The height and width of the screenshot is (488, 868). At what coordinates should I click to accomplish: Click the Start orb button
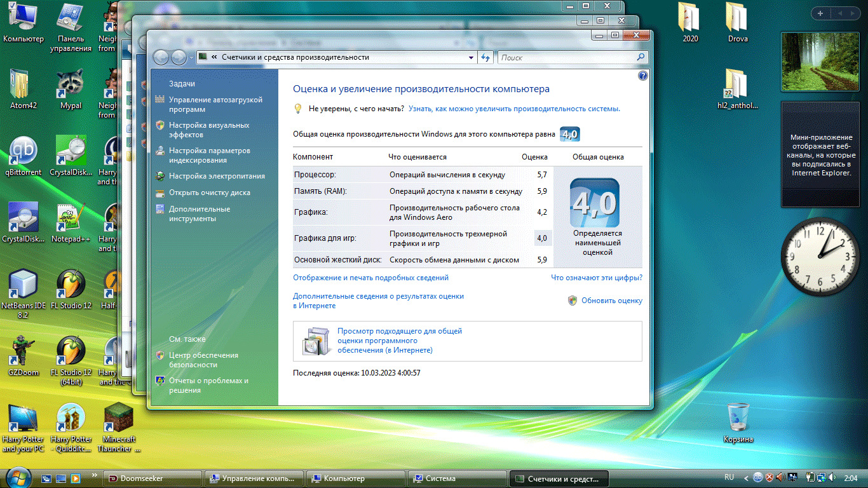click(x=18, y=477)
